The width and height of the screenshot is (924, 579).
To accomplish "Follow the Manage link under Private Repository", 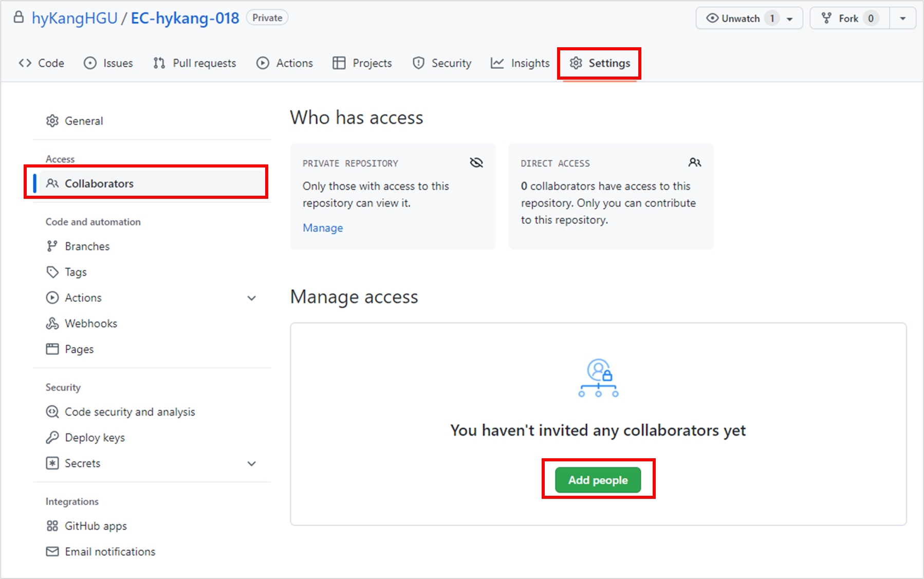I will pyautogui.click(x=323, y=228).
